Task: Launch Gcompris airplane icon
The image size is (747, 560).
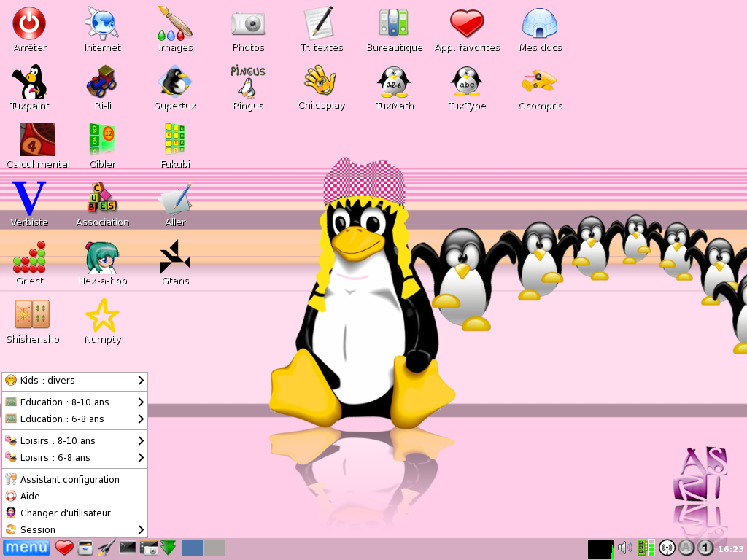Action: (x=540, y=81)
